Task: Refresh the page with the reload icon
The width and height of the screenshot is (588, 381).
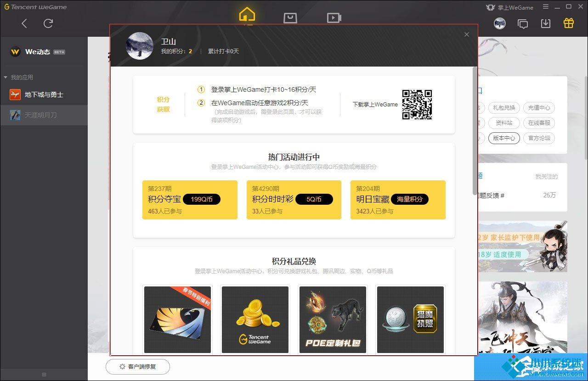Action: click(x=48, y=23)
